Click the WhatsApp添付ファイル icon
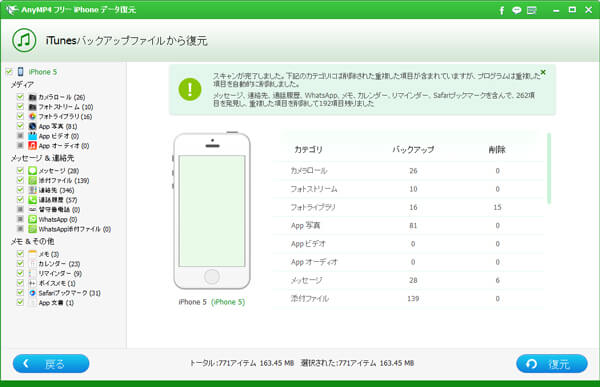The width and height of the screenshot is (600, 387). tap(33, 229)
